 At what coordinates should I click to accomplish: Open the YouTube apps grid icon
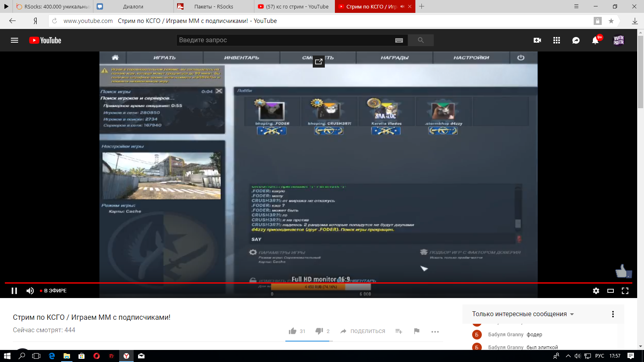557,40
